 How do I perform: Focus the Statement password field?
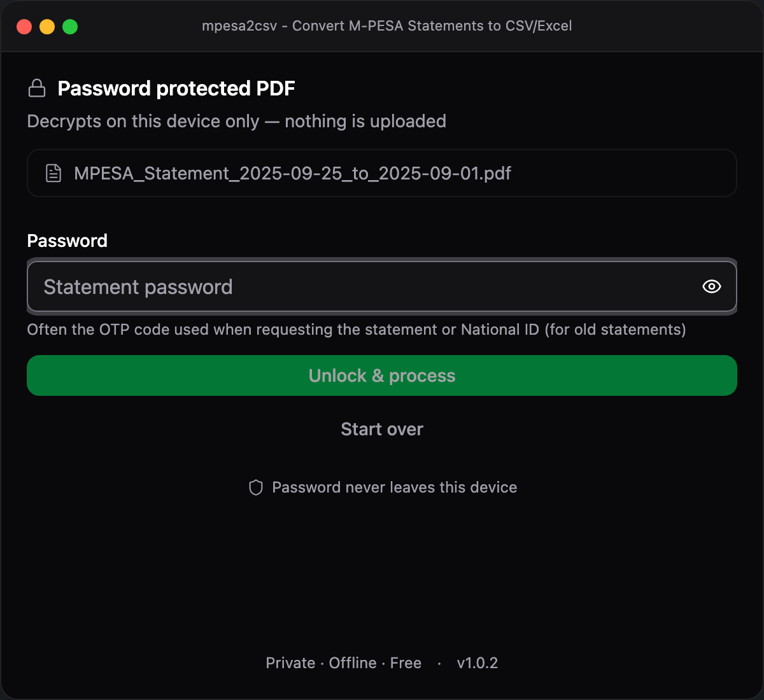382,286
